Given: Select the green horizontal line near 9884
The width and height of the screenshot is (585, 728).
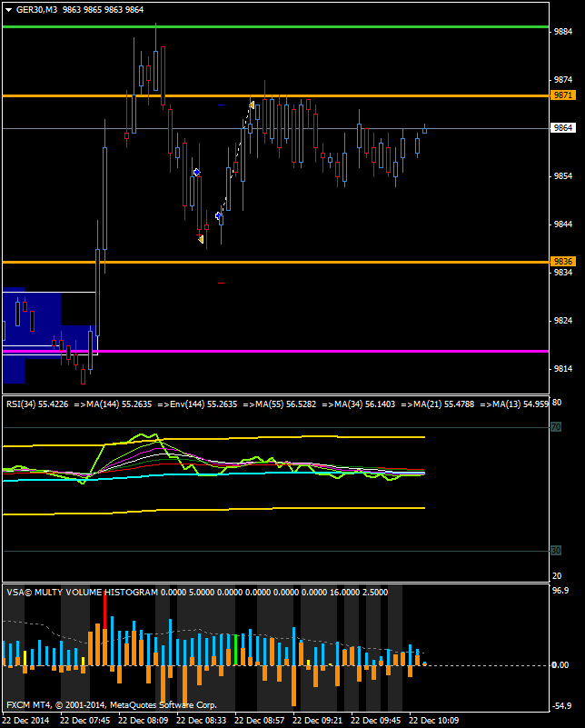Looking at the screenshot, I should tap(273, 26).
